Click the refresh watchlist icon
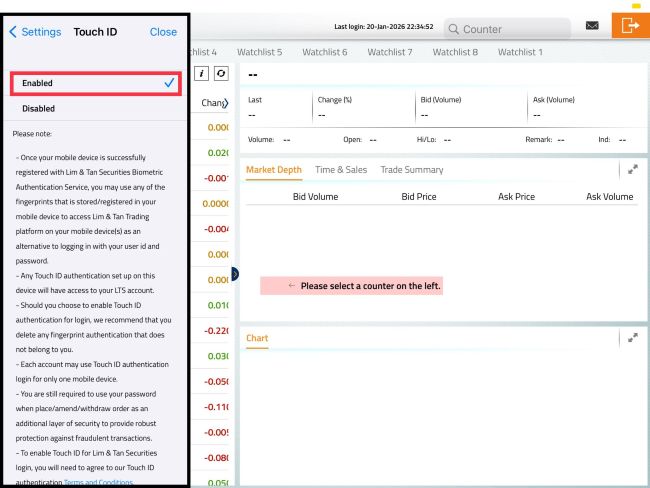Image resolution: width=650 pixels, height=488 pixels. (220, 74)
